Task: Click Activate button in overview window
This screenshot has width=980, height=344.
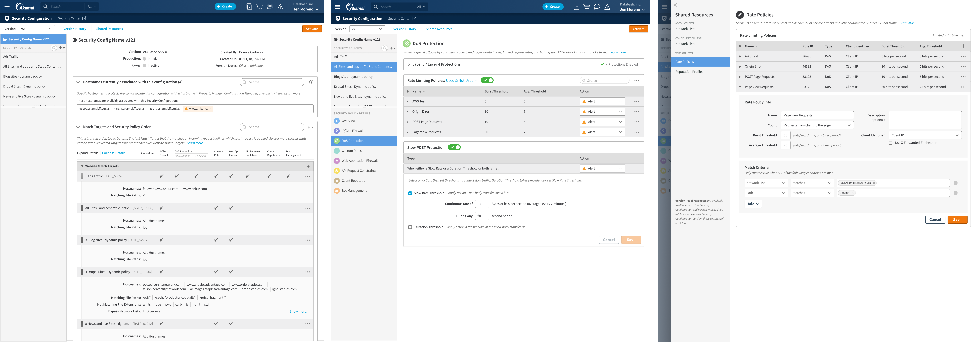Action: coord(312,29)
